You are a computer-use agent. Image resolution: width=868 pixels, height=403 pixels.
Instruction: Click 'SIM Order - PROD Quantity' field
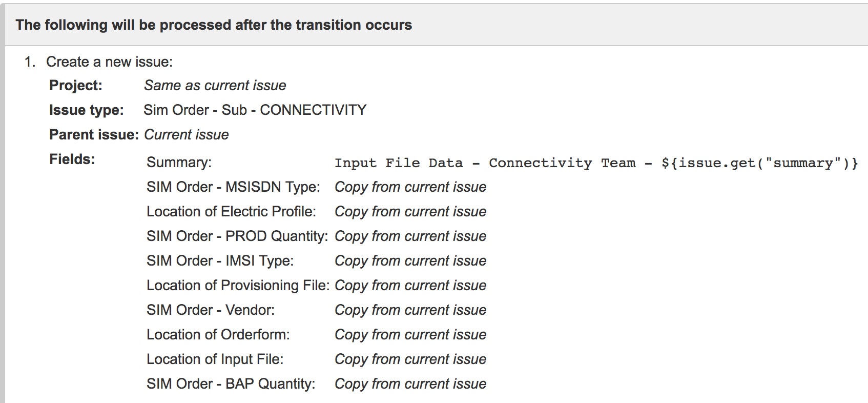(237, 236)
